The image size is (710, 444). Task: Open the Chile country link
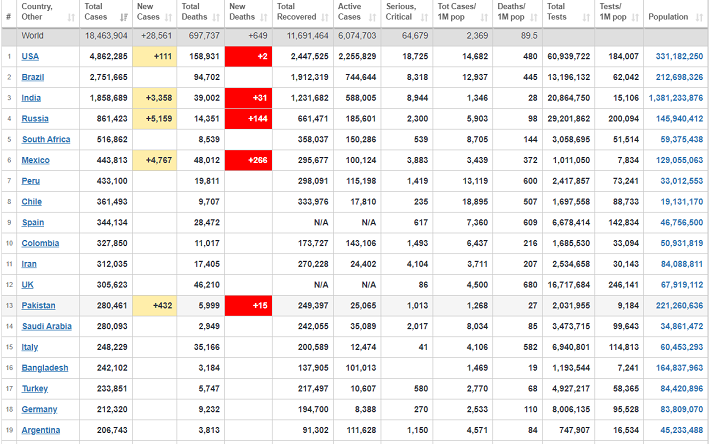[x=31, y=202]
